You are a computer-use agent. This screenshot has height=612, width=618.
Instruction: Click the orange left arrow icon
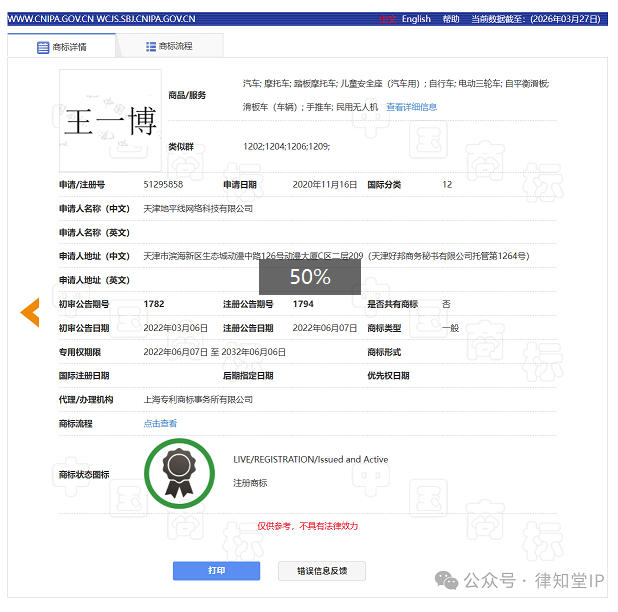30,313
